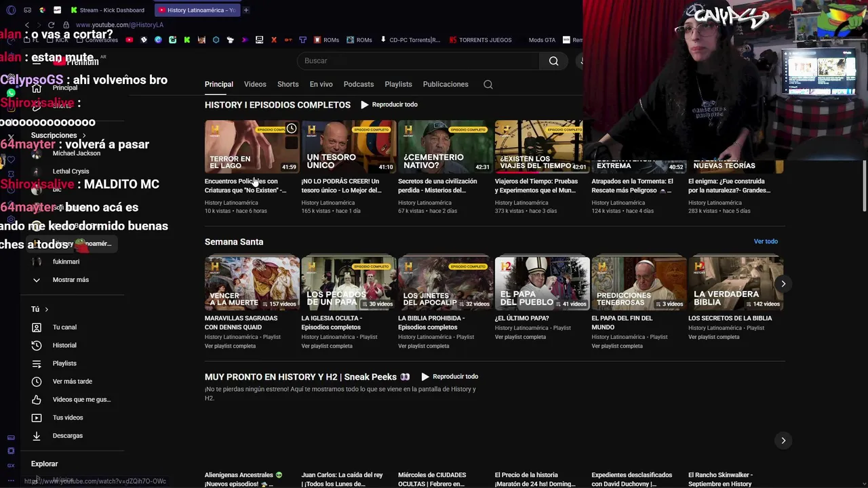Open Michael Jackson subscription channel
Image resolution: width=868 pixels, height=488 pixels.
coord(77,153)
